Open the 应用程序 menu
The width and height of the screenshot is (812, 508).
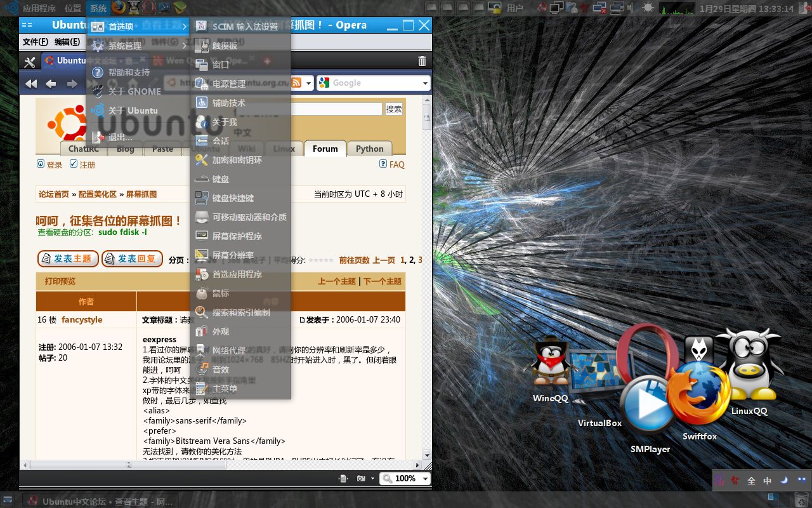[39, 8]
